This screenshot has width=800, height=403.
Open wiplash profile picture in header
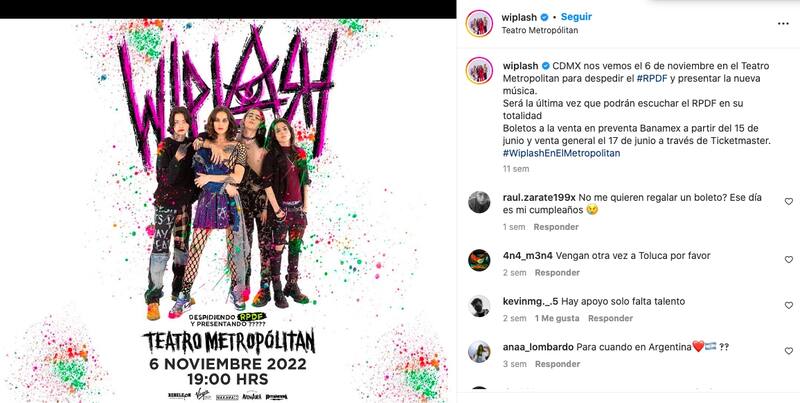pos(479,23)
